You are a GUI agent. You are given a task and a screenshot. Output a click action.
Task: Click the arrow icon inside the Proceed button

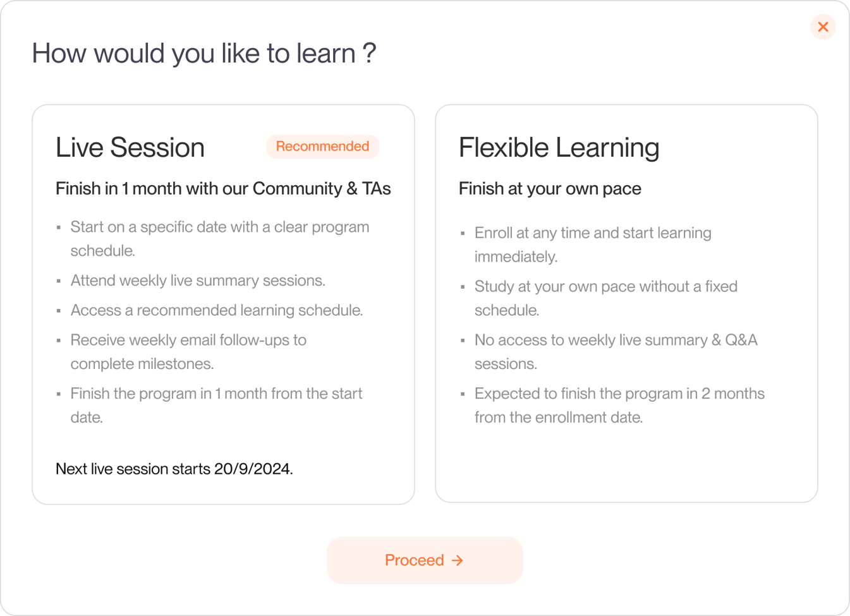tap(457, 560)
